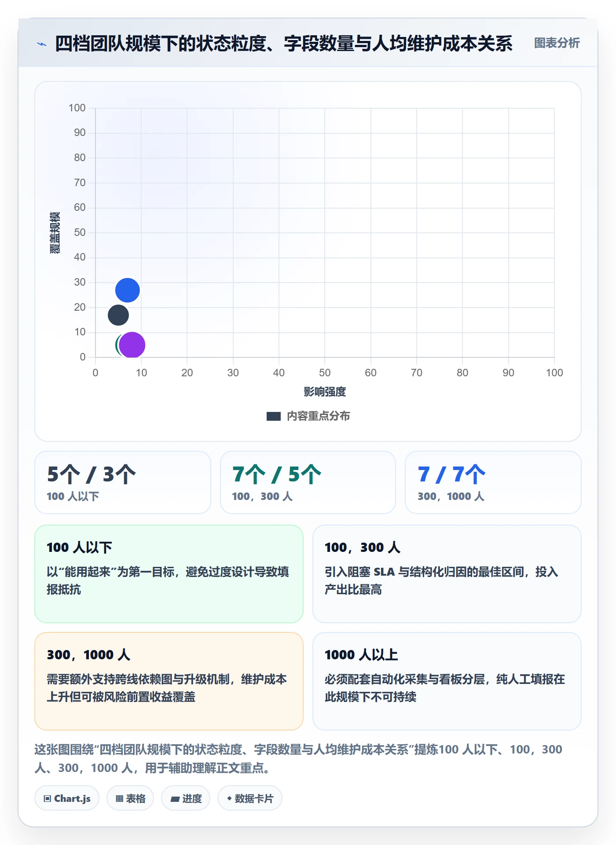The image size is (616, 845).
Task: Click the 100 人以下 label under 5个 / 3个
Action: coord(73,496)
